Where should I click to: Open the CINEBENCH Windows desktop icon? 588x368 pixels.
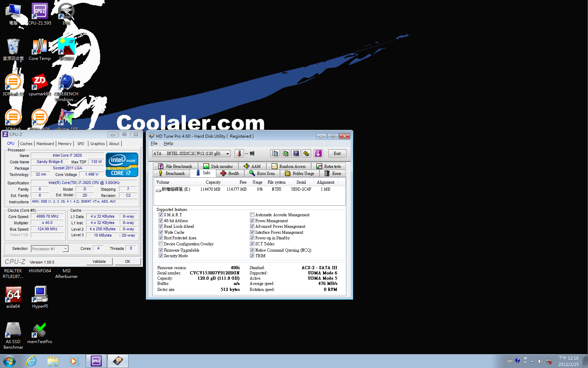point(66,88)
